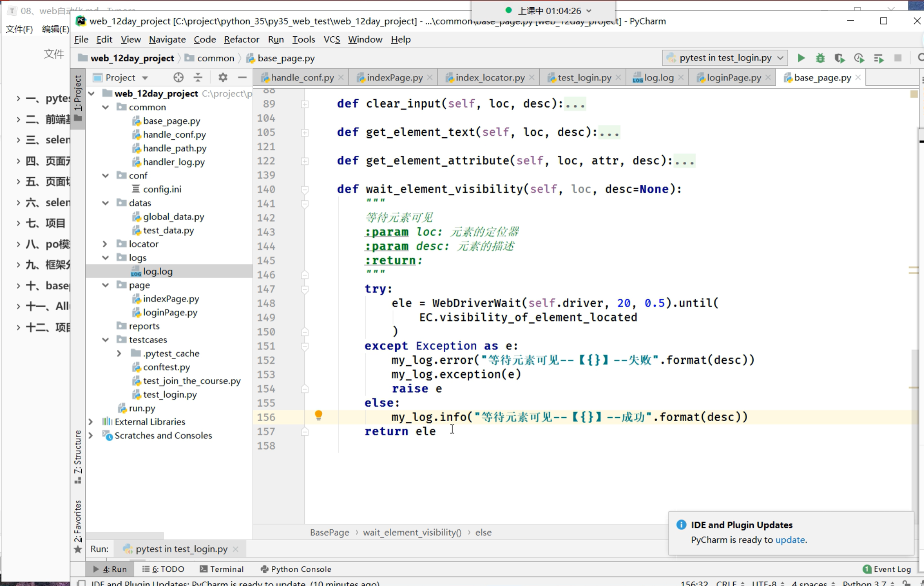Expand the locator folder
924x586 pixels.
[105, 244]
